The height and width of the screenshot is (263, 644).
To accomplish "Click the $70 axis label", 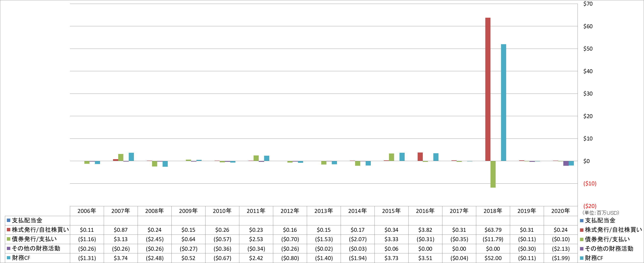I will point(588,4).
